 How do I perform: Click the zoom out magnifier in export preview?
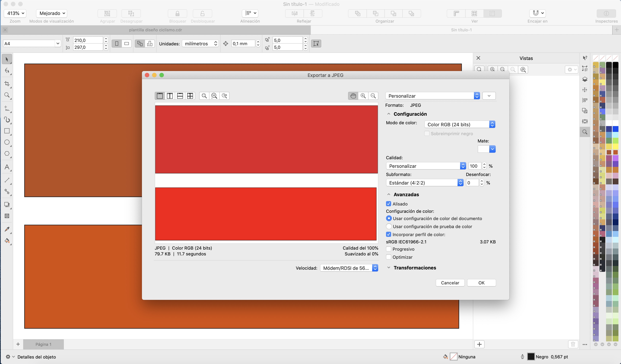[x=373, y=96]
